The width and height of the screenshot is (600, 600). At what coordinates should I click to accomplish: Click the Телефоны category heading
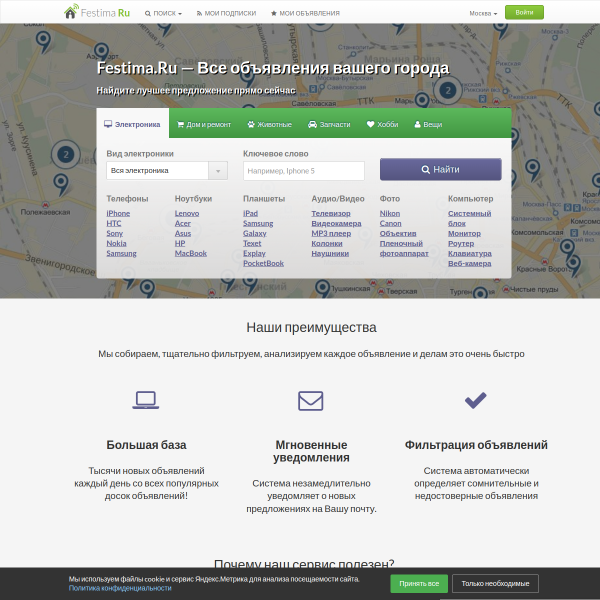coord(127,199)
